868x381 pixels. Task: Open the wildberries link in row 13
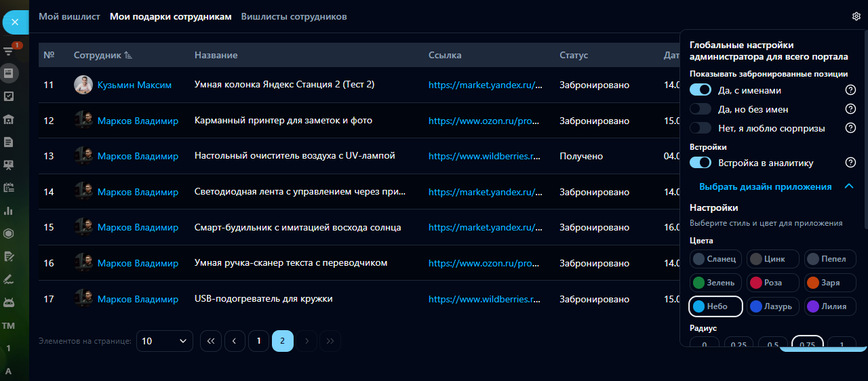click(x=486, y=156)
